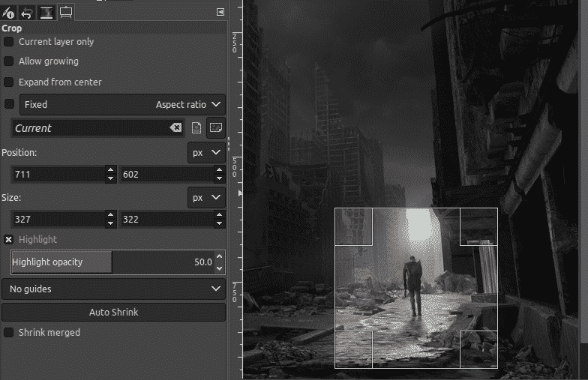This screenshot has height=380, width=588.
Task: Increase the crop X position value
Action: 110,170
